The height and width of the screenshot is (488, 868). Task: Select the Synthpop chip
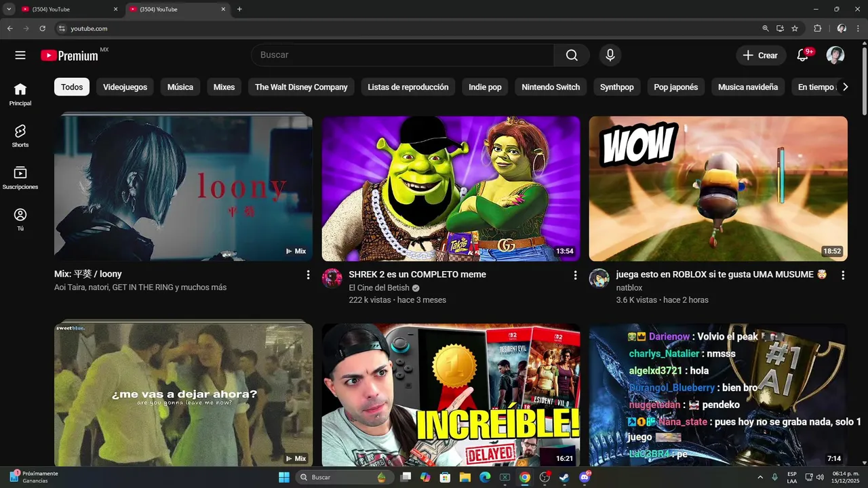point(617,87)
